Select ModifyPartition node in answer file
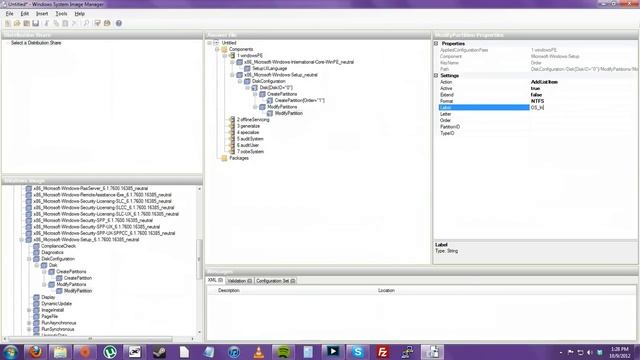This screenshot has width=640, height=360. [x=289, y=113]
